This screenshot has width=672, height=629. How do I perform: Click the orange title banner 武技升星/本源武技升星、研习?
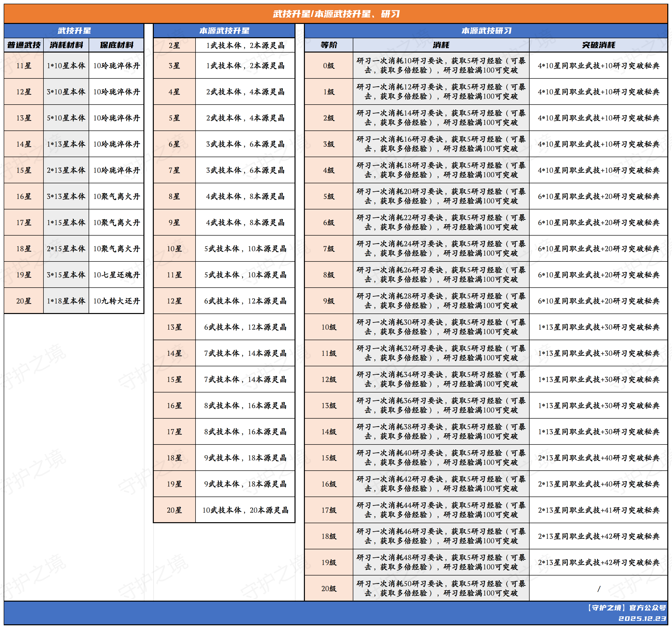coord(336,14)
